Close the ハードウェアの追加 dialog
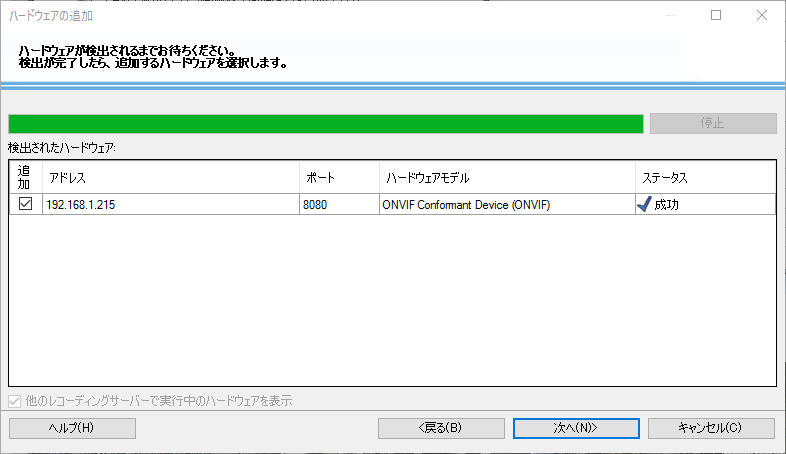 tap(762, 16)
